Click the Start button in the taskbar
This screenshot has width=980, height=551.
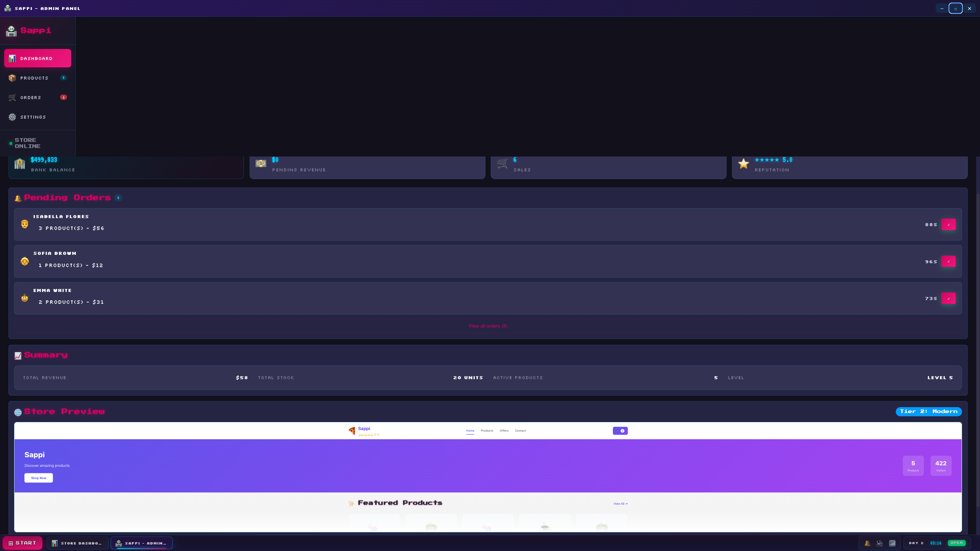[x=23, y=543]
